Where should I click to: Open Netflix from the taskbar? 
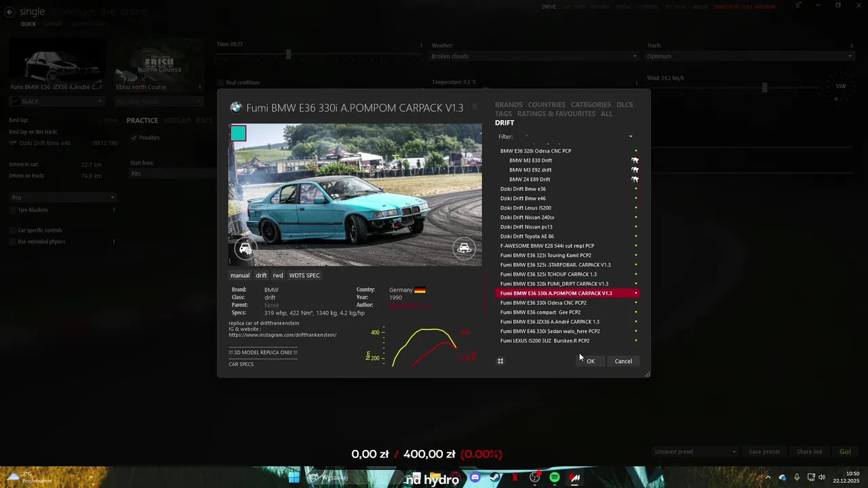(515, 478)
